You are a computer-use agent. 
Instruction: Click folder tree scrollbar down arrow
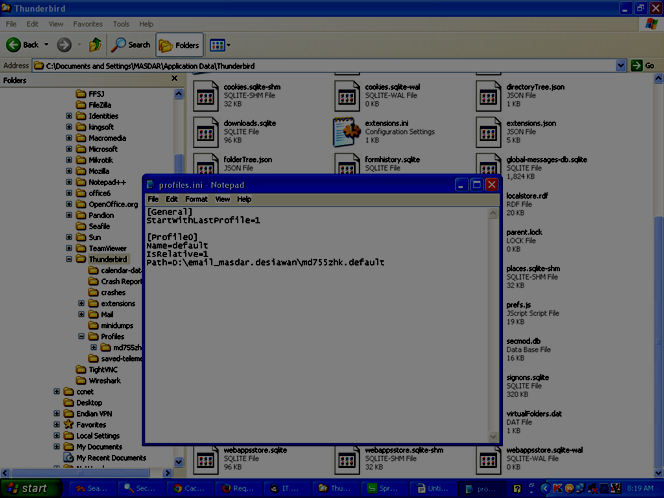pyautogui.click(x=179, y=462)
